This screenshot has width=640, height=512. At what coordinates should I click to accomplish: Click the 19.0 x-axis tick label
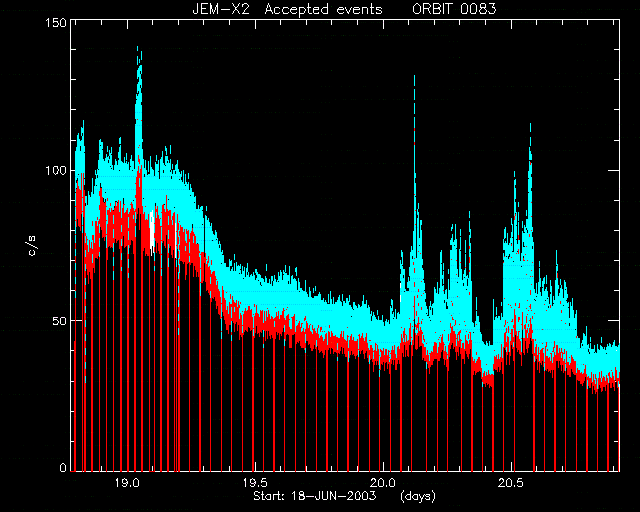click(x=127, y=483)
